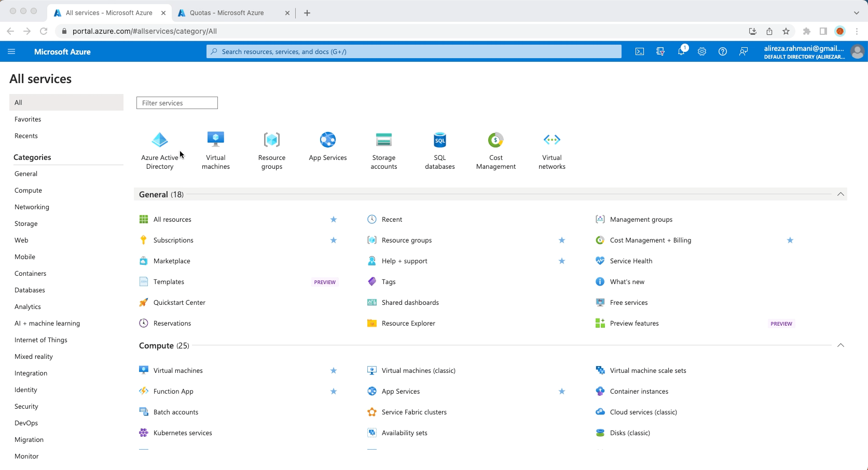Toggle favorite star for Cost Management + Billing
Viewport: 868px width, 470px height.
(790, 240)
